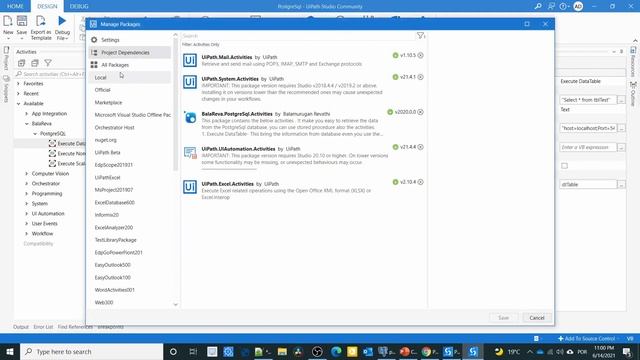Viewport: 640px width, 360px height.
Task: Choose the Official package source
Action: (102, 90)
